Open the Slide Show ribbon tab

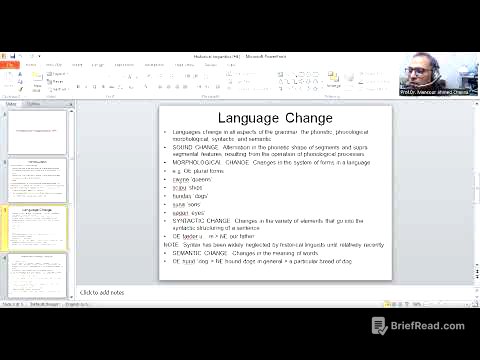pyautogui.click(x=184, y=65)
